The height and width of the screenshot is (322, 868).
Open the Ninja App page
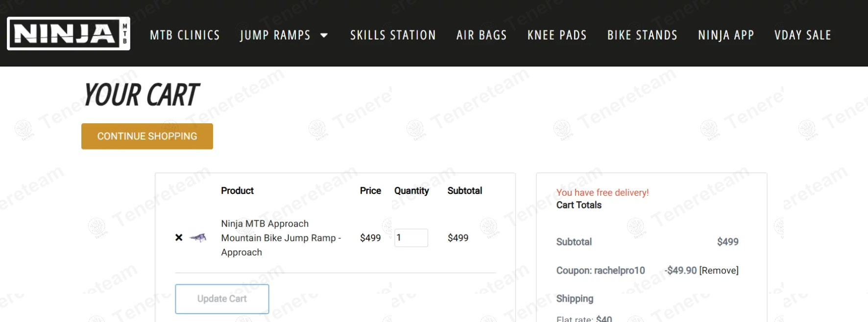click(725, 35)
